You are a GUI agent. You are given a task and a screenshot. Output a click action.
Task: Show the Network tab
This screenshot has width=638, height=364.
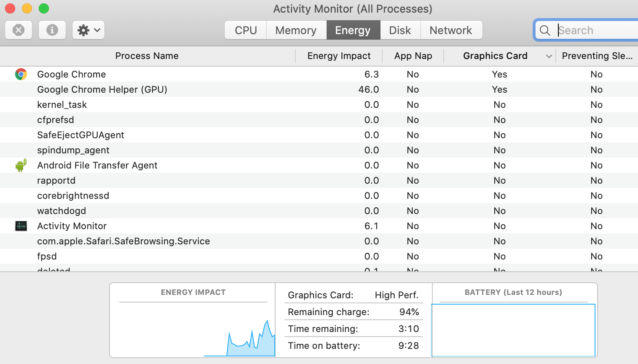click(x=451, y=30)
